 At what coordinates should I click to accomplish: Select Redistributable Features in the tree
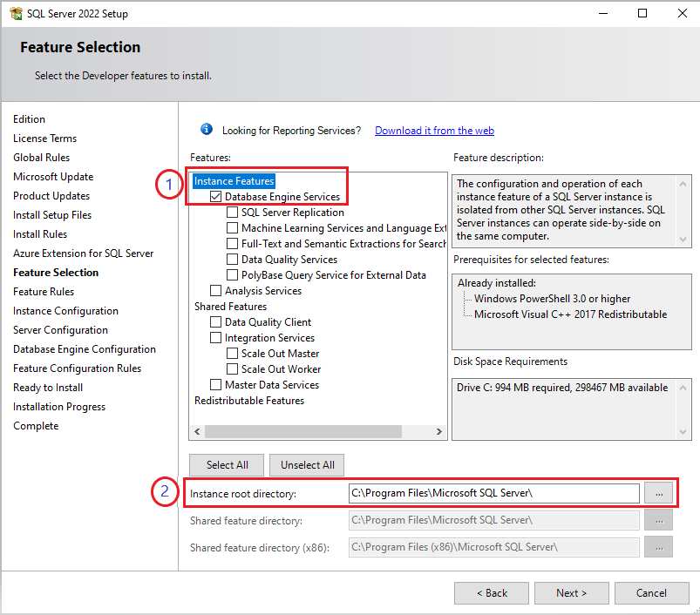pos(248,401)
